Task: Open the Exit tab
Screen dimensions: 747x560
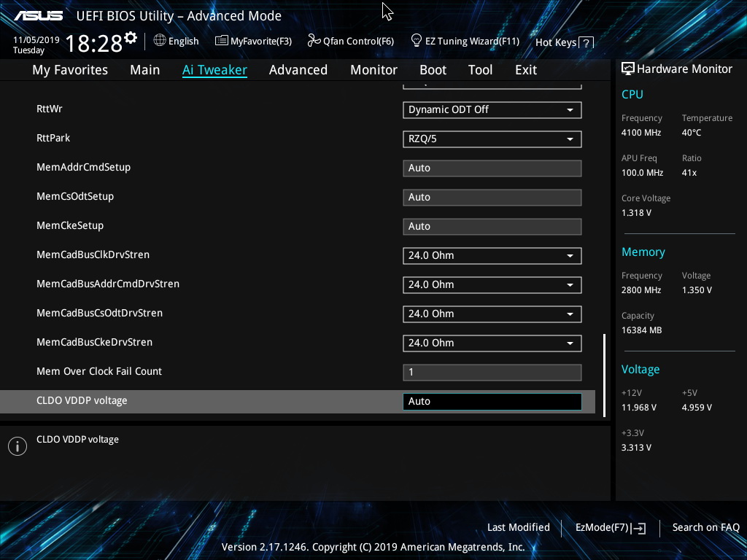Action: coord(526,70)
